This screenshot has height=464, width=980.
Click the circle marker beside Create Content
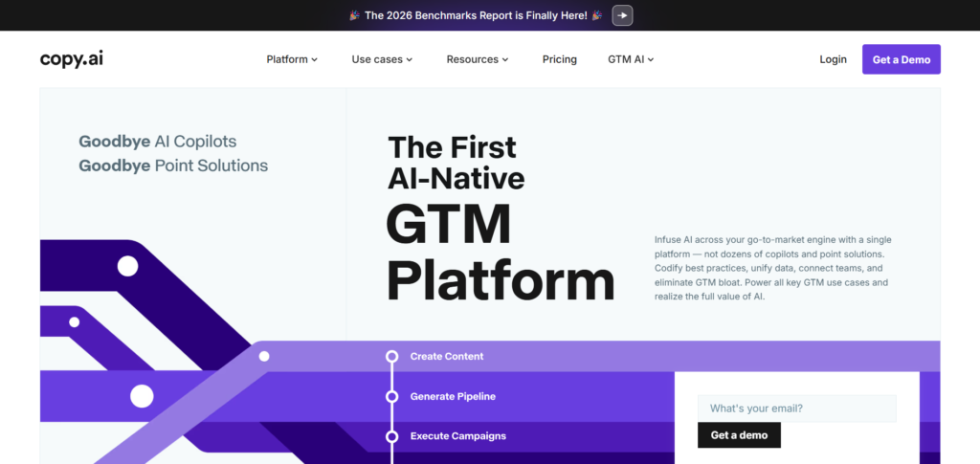pyautogui.click(x=391, y=357)
